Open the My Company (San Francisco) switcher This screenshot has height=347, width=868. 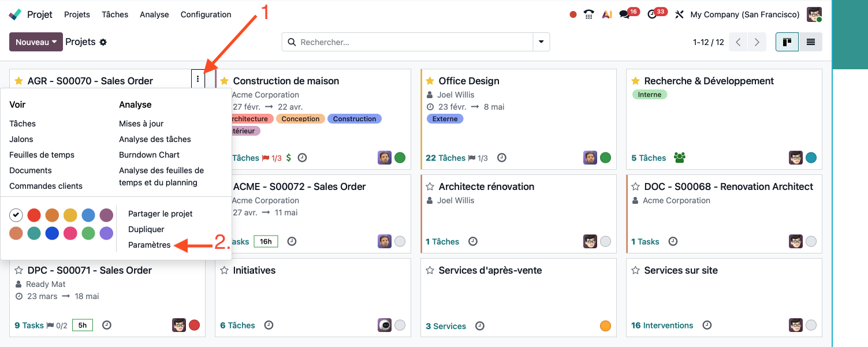[x=744, y=14]
